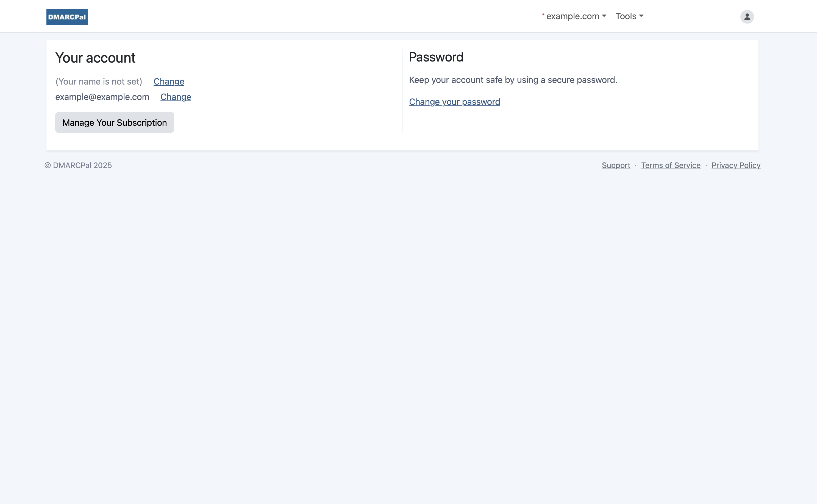The width and height of the screenshot is (817, 504).
Task: Open the user profile avatar icon
Action: pyautogui.click(x=747, y=17)
